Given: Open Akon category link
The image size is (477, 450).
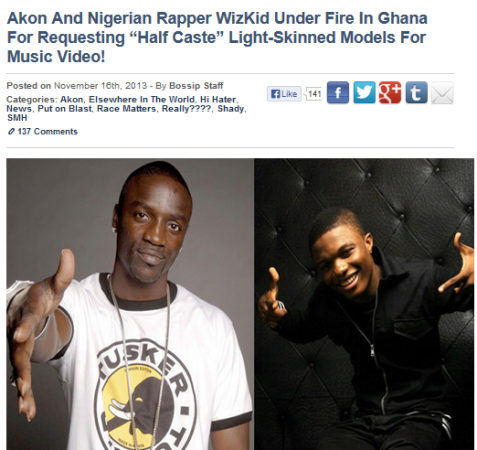Looking at the screenshot, I should tap(72, 99).
